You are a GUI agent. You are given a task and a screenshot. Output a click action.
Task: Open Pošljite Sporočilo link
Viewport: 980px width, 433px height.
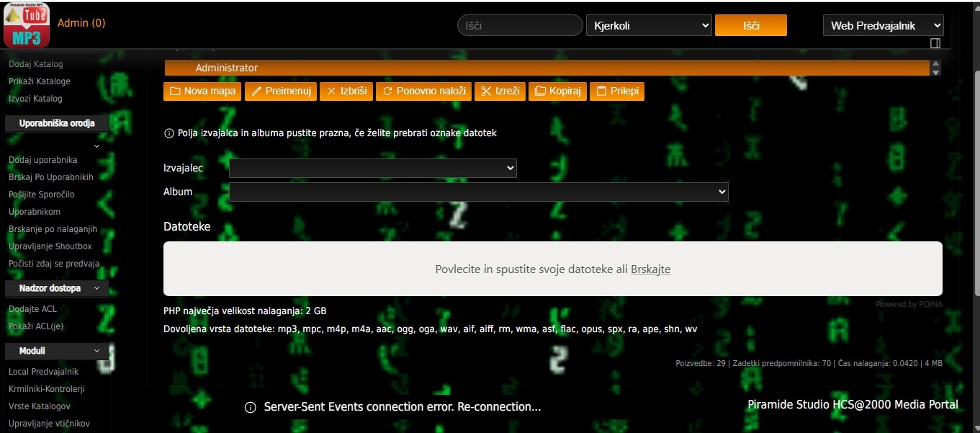[x=42, y=195]
